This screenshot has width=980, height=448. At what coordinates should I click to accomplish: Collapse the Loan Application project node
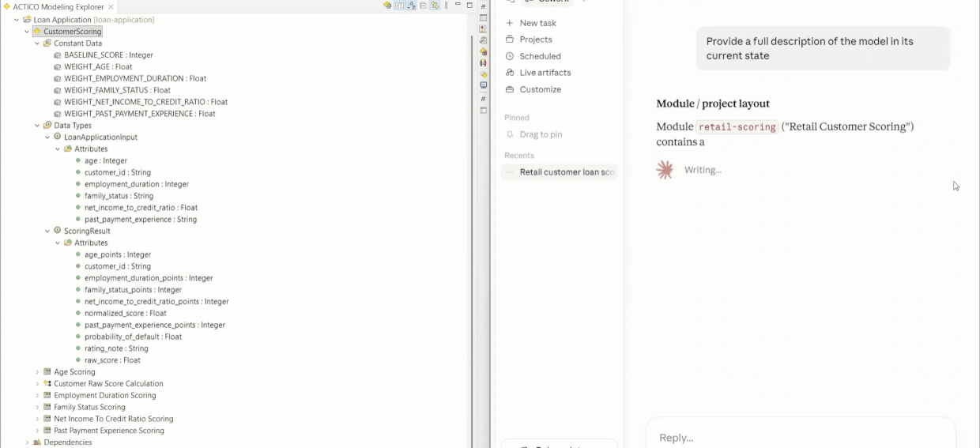pyautogui.click(x=17, y=20)
